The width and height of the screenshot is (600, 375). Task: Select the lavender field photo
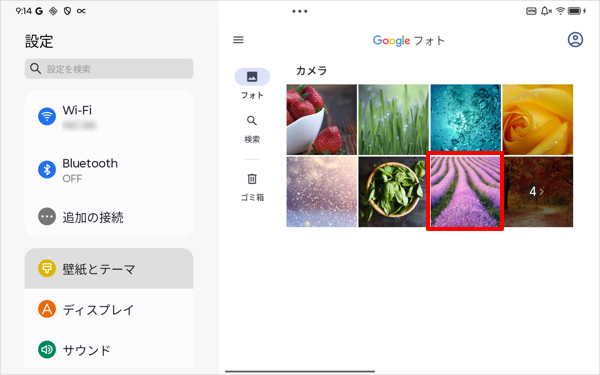[465, 192]
